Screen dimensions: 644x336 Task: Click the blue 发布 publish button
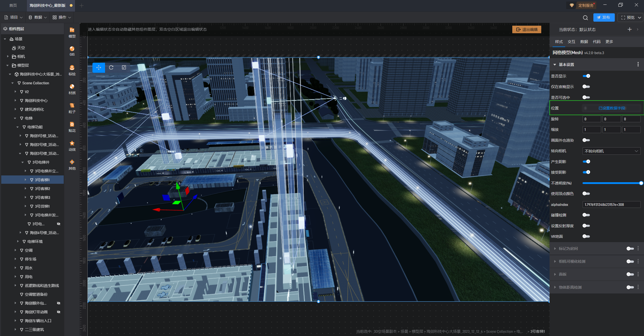coord(604,17)
